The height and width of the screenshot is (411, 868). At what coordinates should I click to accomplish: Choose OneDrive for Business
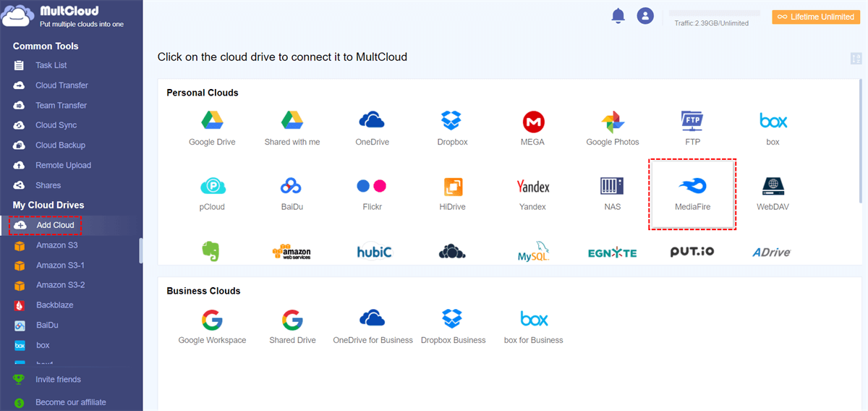click(x=373, y=326)
